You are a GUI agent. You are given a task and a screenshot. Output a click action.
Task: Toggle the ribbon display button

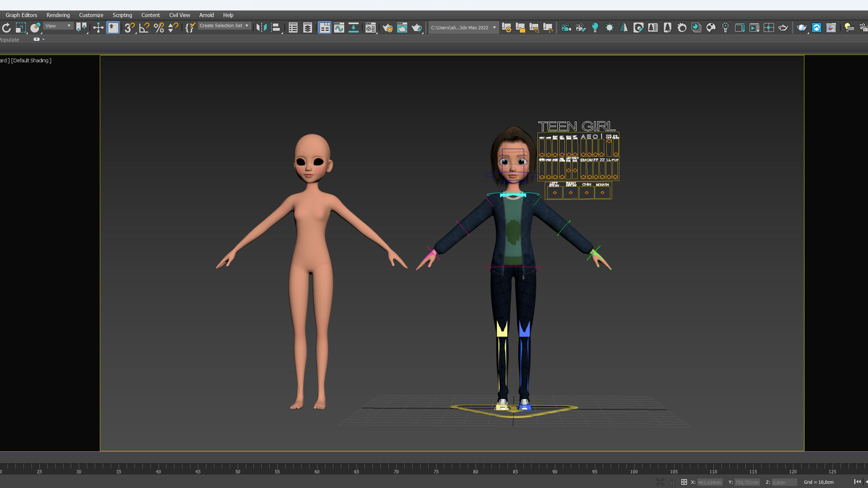324,28
